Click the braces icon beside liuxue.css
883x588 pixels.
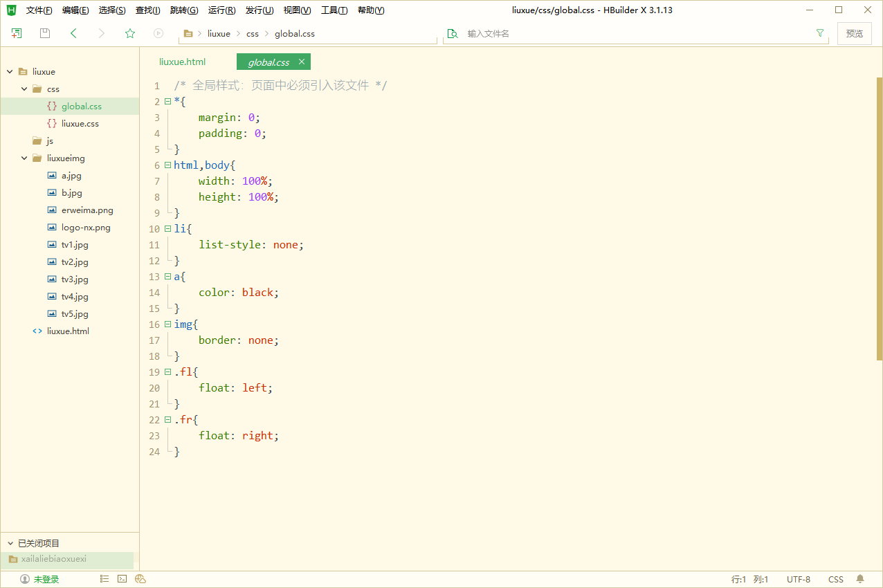coord(52,124)
